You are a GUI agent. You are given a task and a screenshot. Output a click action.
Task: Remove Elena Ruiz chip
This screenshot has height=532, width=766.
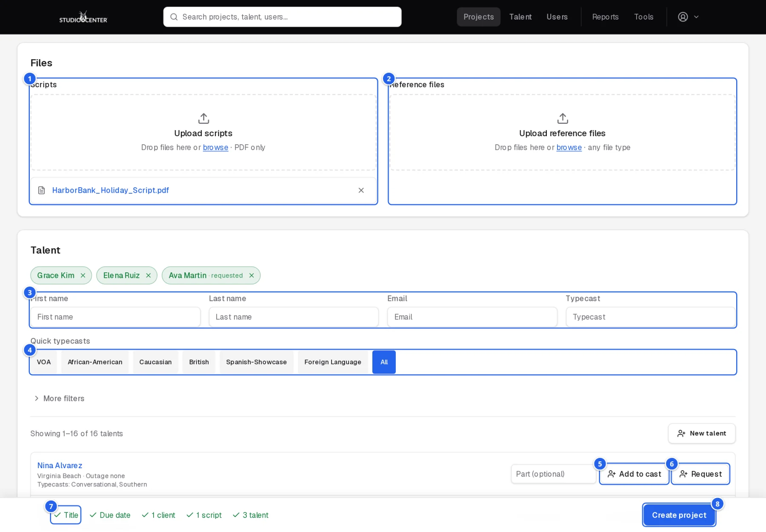click(148, 275)
